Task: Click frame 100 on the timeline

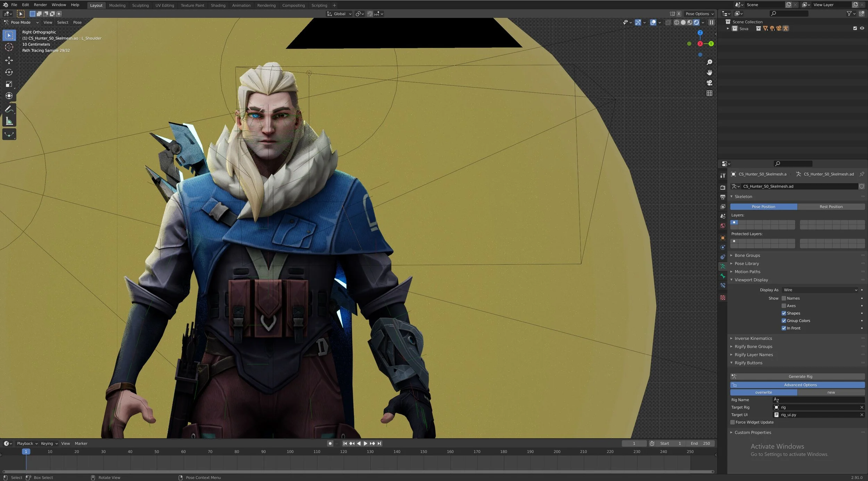Action: [290, 452]
